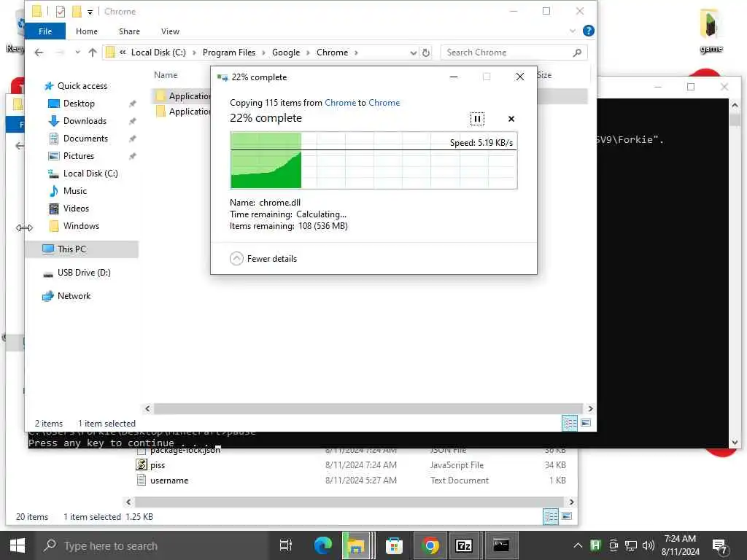Open the Windows Start menu
The width and height of the screenshot is (747, 560).
click(18, 545)
